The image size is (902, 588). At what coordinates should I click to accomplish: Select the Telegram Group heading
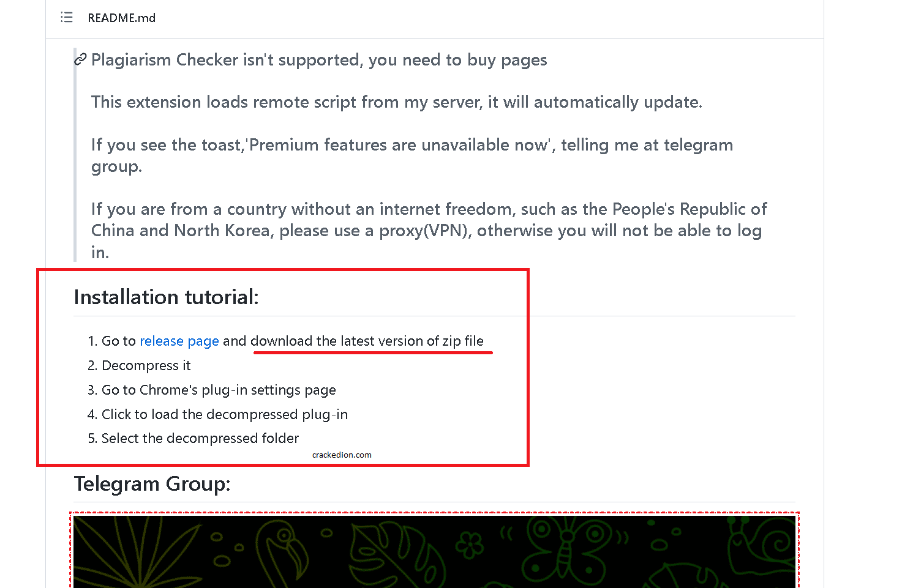coord(152,483)
